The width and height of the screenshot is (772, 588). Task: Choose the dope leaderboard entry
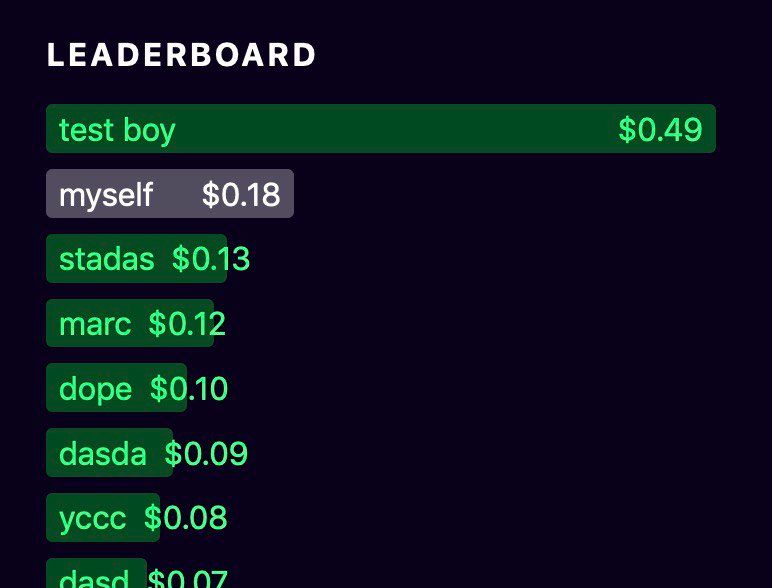(x=117, y=388)
